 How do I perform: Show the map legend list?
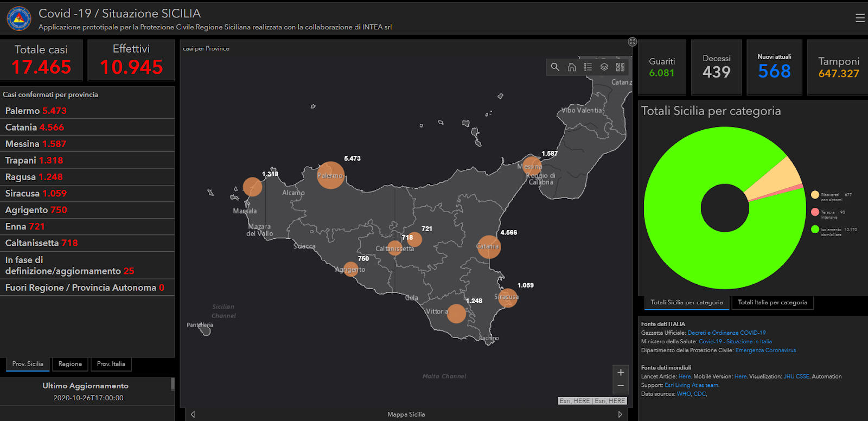tap(588, 67)
